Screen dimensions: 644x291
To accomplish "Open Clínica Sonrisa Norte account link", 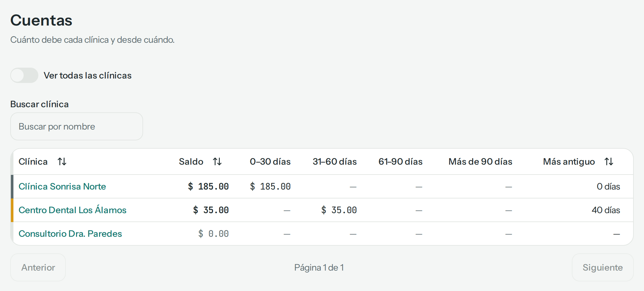I will click(x=62, y=186).
